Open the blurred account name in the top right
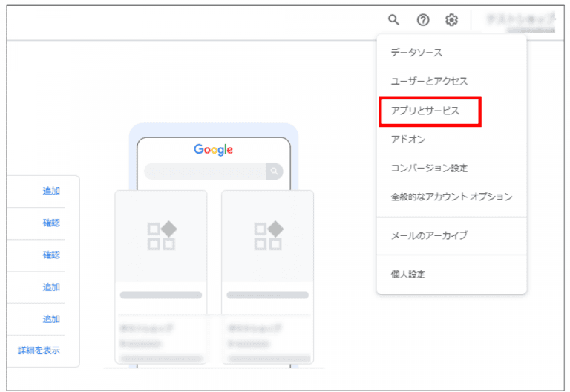The width and height of the screenshot is (570, 392). pos(520,21)
